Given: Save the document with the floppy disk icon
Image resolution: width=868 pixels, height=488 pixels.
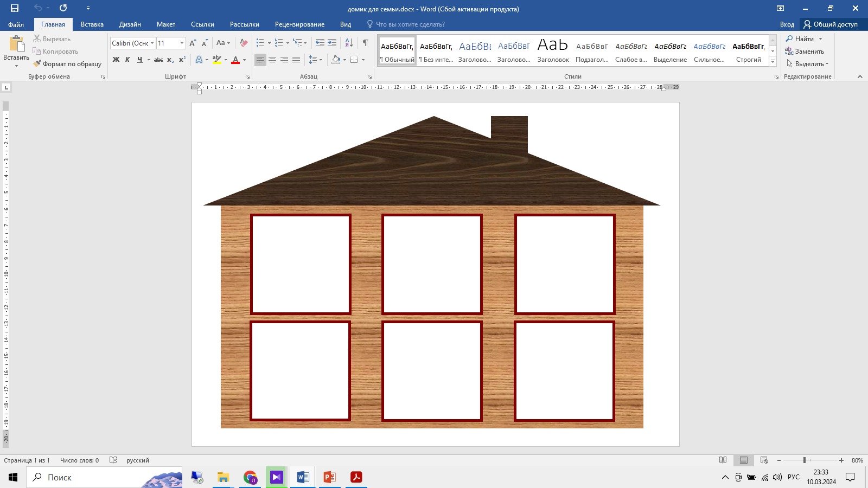Looking at the screenshot, I should pyautogui.click(x=15, y=8).
